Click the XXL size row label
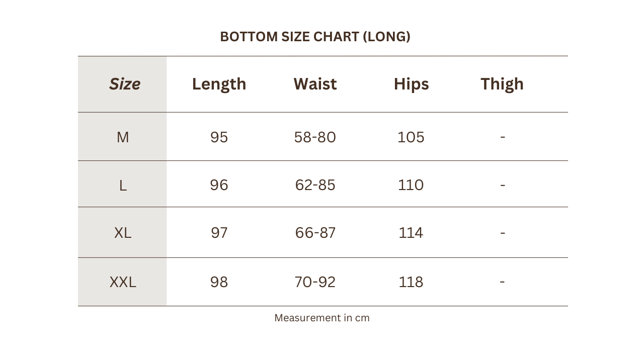 click(123, 282)
